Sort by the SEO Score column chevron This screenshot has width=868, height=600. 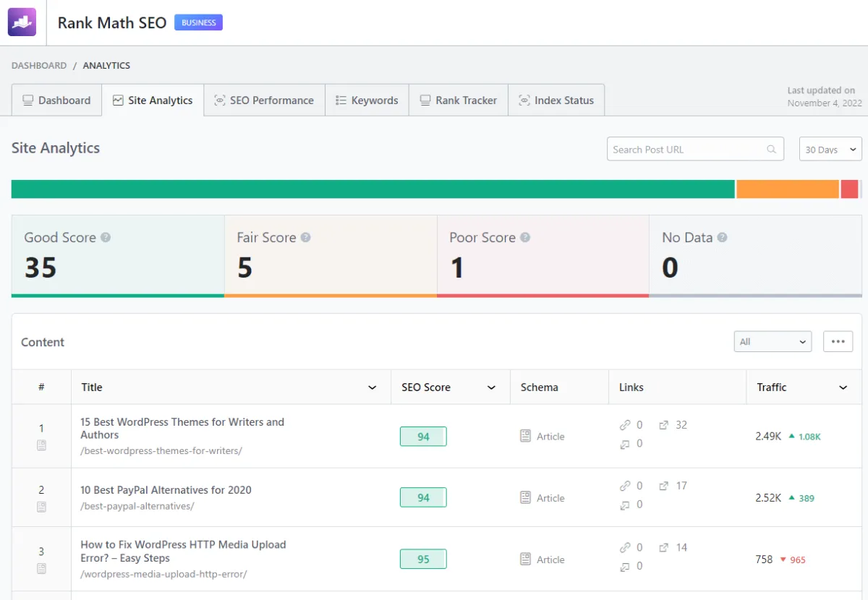pos(491,387)
